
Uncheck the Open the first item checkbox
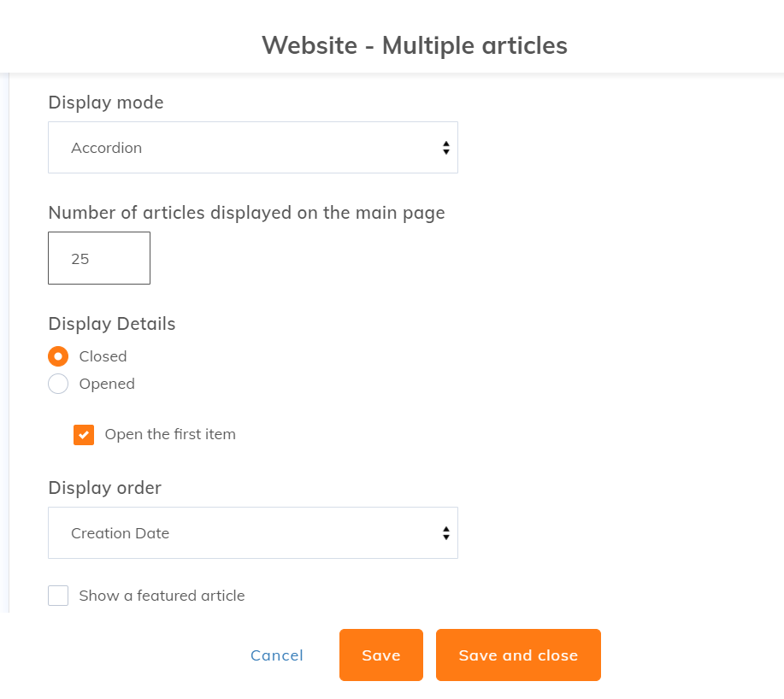(84, 434)
